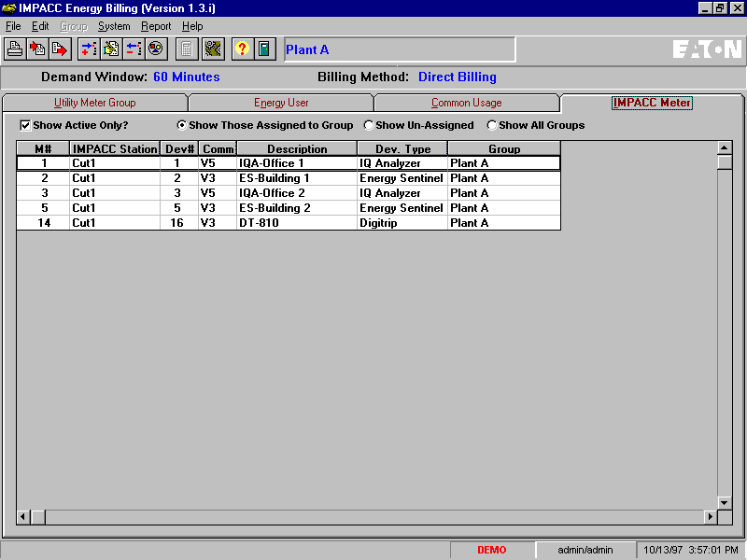Click the Remove item (arrow minus) icon

[134, 49]
